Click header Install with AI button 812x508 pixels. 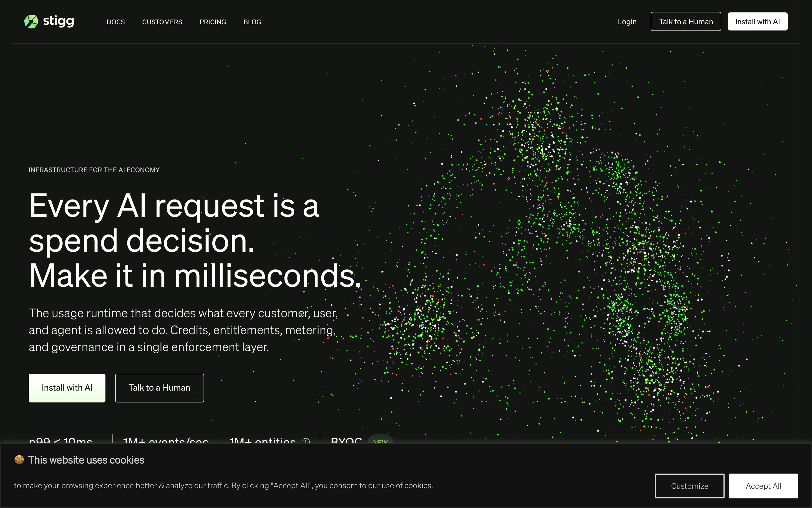(x=758, y=21)
